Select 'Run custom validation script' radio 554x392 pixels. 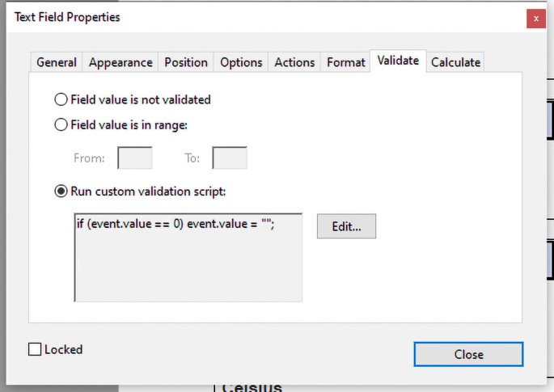point(61,192)
